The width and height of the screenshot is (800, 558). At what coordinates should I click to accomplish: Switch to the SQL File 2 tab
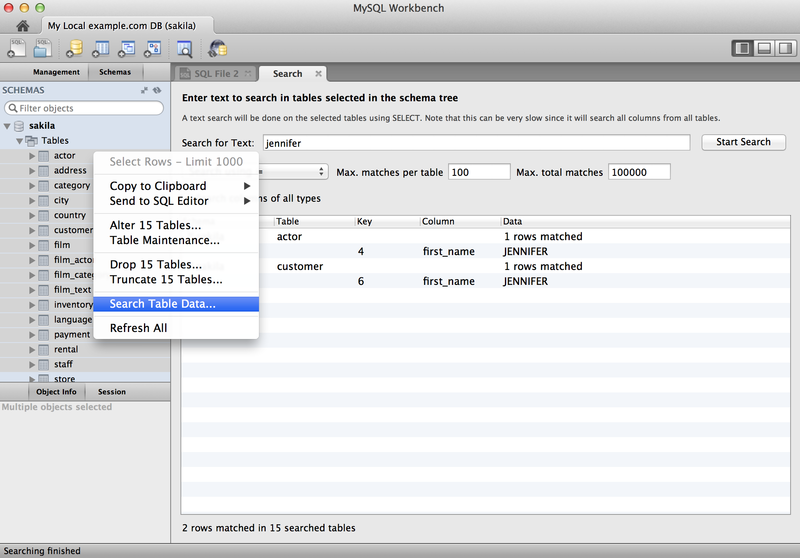[215, 73]
